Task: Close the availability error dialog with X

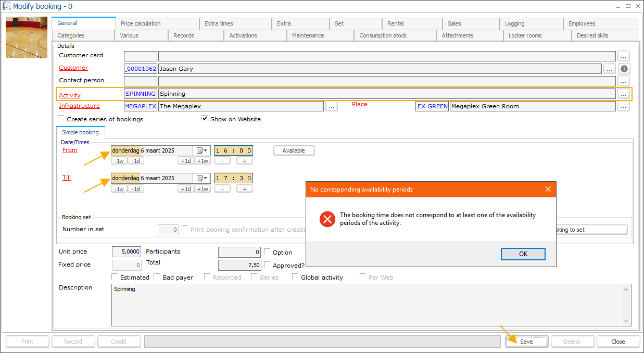Action: 548,190
